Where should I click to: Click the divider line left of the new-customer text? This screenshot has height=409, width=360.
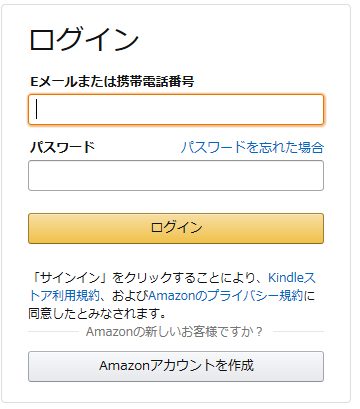[54, 332]
